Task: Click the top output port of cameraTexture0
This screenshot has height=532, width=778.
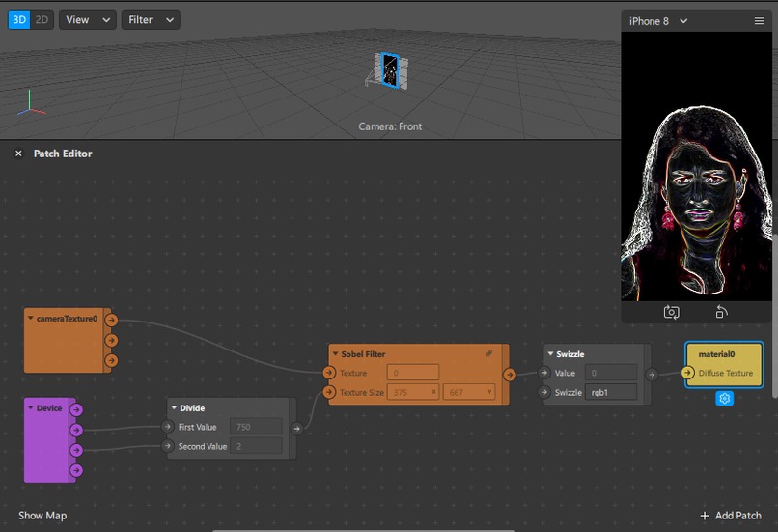Action: (111, 321)
